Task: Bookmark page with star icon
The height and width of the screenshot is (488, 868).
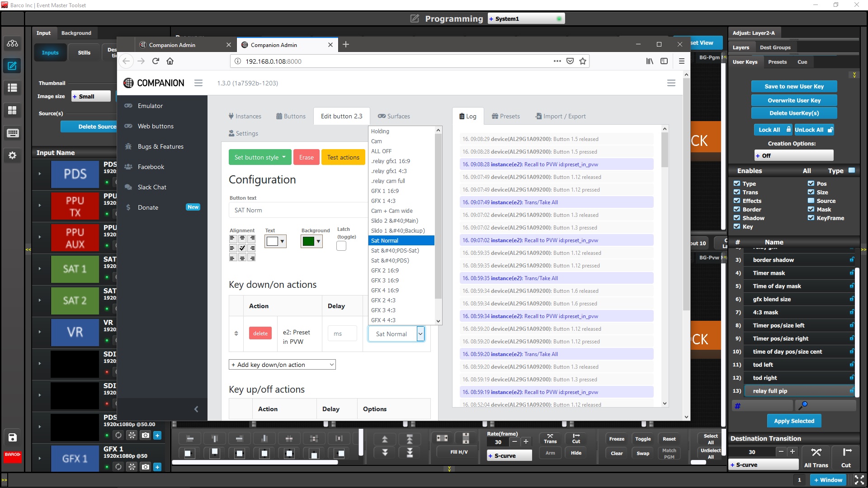Action: point(583,61)
